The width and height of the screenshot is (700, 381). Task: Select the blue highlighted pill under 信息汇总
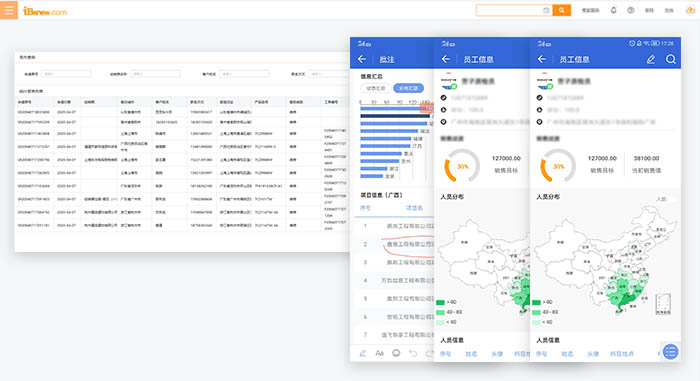tap(408, 88)
